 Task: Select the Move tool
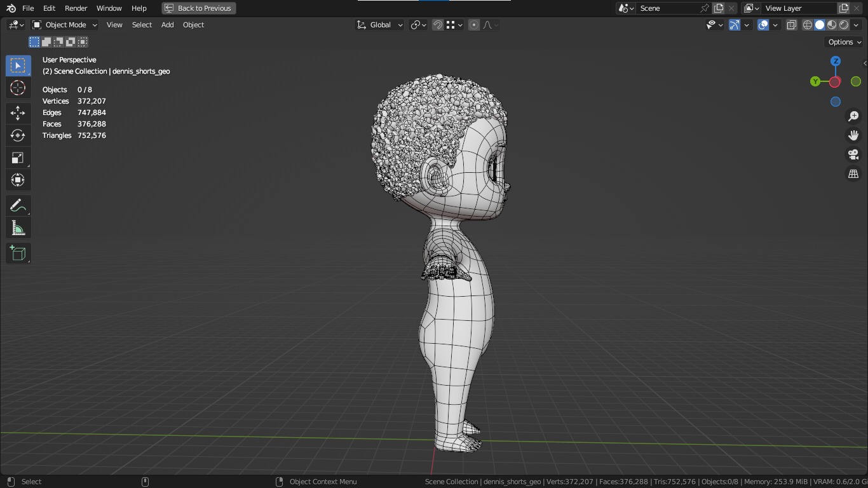click(x=18, y=113)
